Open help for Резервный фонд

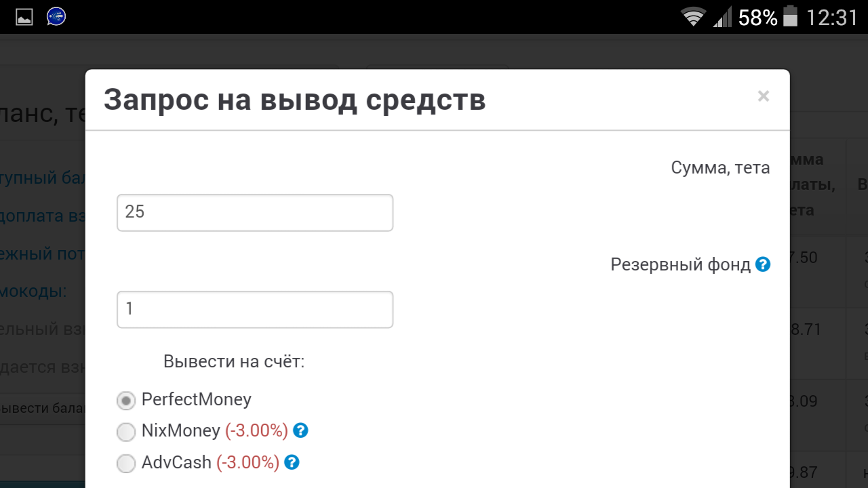tap(763, 264)
